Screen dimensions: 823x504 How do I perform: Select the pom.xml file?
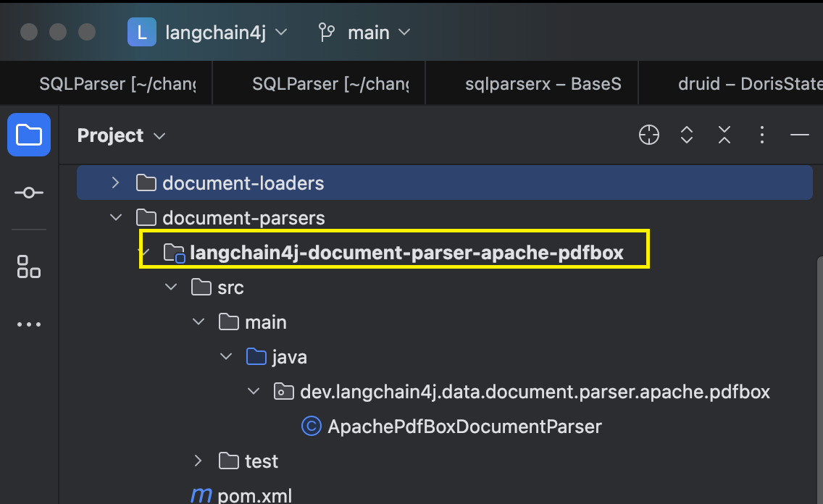coord(254,495)
